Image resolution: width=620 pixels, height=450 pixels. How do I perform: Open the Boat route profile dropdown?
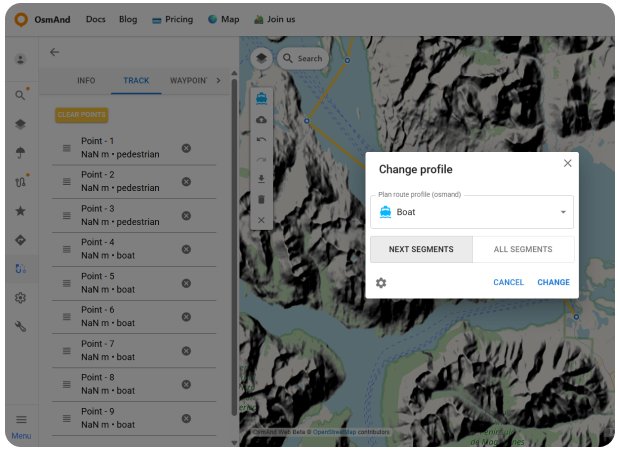pyautogui.click(x=472, y=212)
